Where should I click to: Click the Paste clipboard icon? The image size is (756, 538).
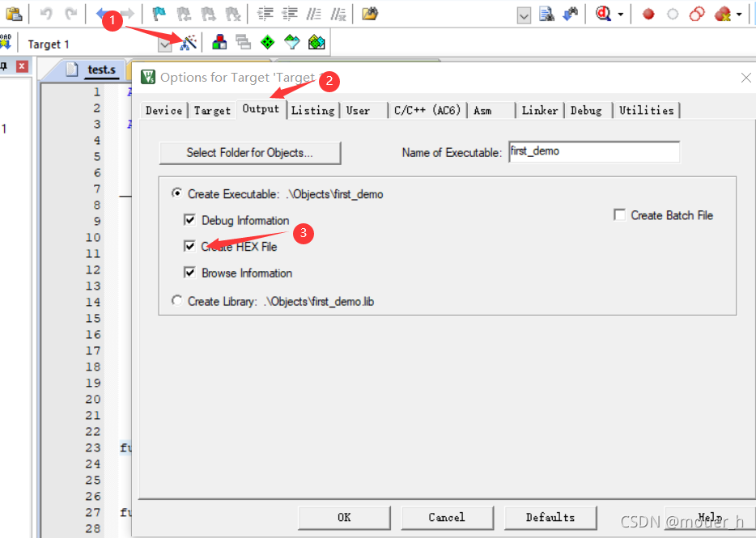(14, 14)
